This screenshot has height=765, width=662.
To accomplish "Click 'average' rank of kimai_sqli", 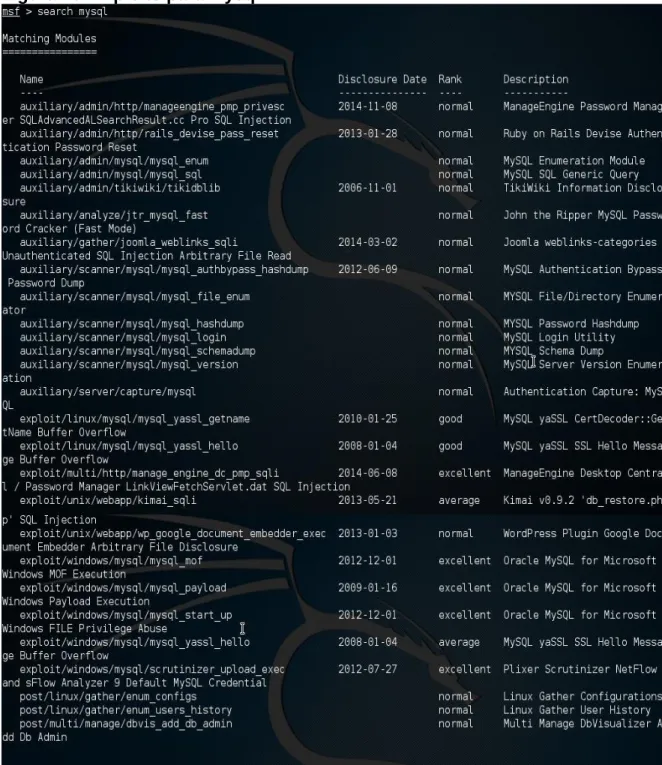I will pos(459,501).
